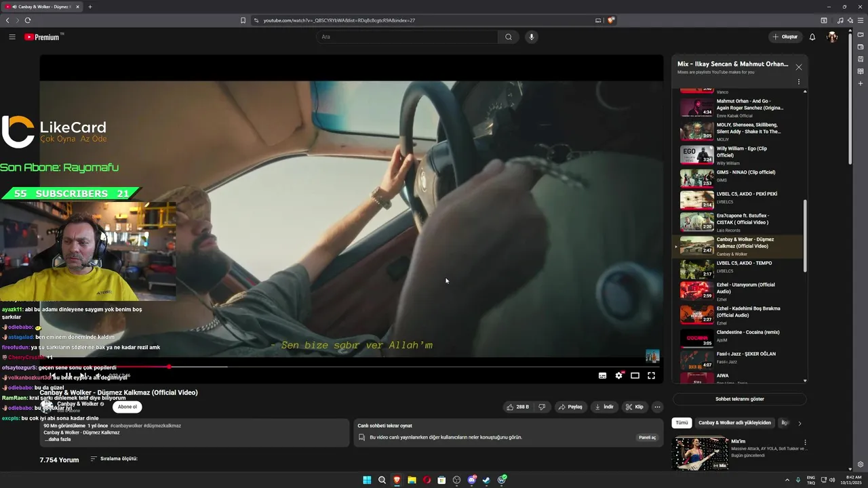Go back in browser history
The image size is (868, 488).
[7, 20]
